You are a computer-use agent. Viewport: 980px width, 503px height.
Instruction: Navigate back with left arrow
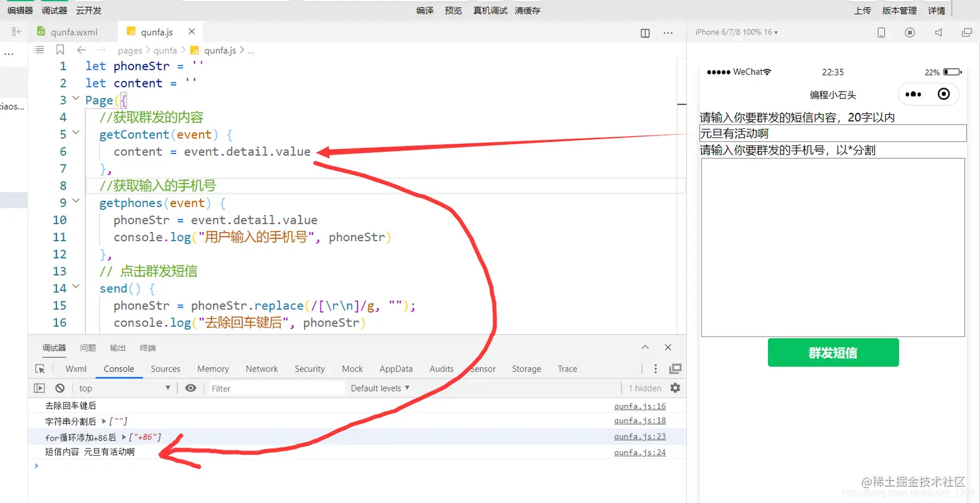[81, 50]
